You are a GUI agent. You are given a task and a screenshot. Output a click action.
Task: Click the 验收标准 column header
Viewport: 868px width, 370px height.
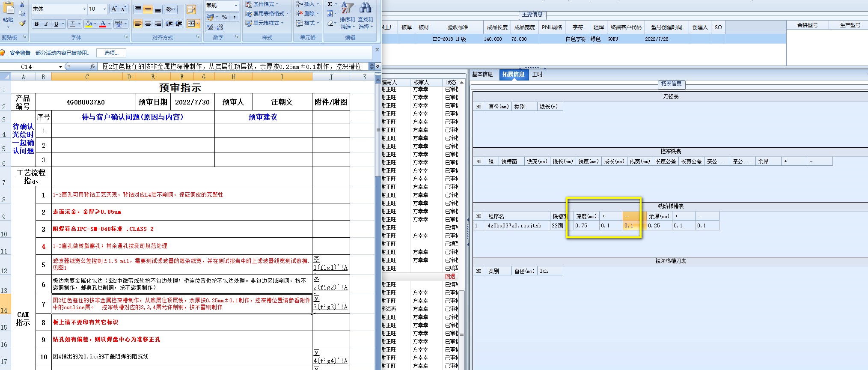(458, 27)
